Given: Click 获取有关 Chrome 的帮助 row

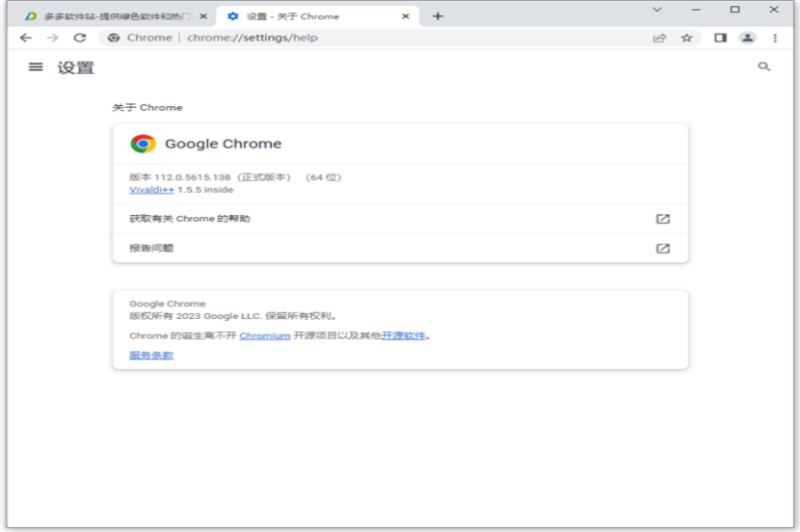Looking at the screenshot, I should [401, 219].
